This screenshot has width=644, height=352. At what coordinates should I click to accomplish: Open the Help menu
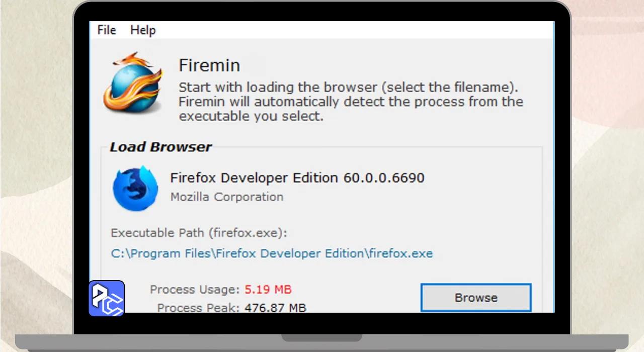coord(143,30)
